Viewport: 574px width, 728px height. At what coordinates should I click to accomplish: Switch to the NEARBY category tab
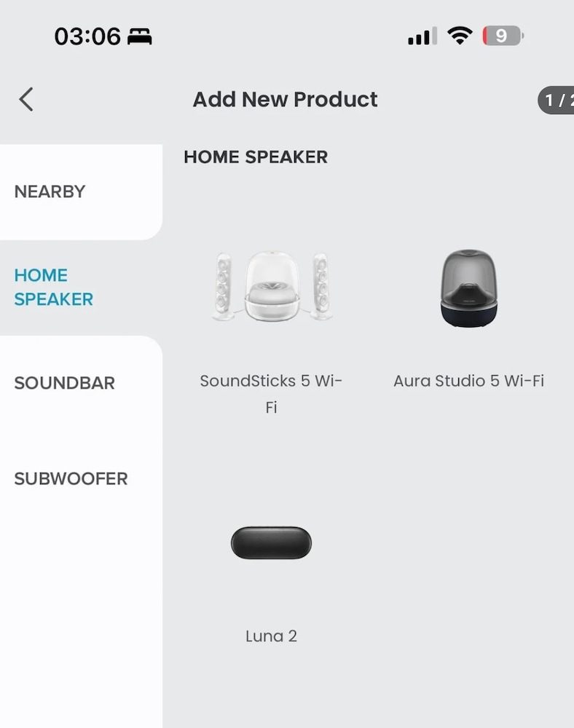50,191
